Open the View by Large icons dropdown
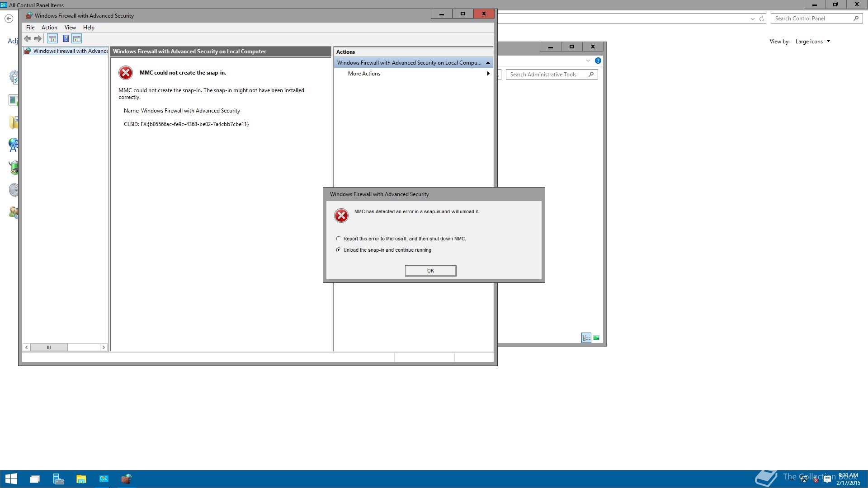868x488 pixels. [x=813, y=42]
